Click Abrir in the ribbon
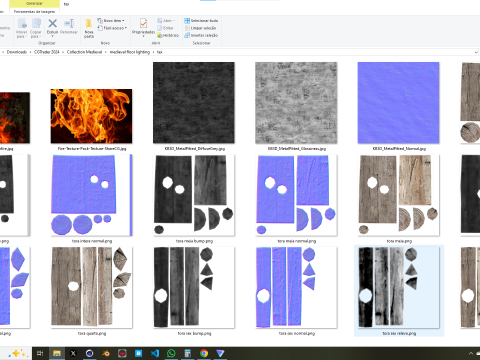This screenshot has height=360, width=480. click(x=166, y=21)
